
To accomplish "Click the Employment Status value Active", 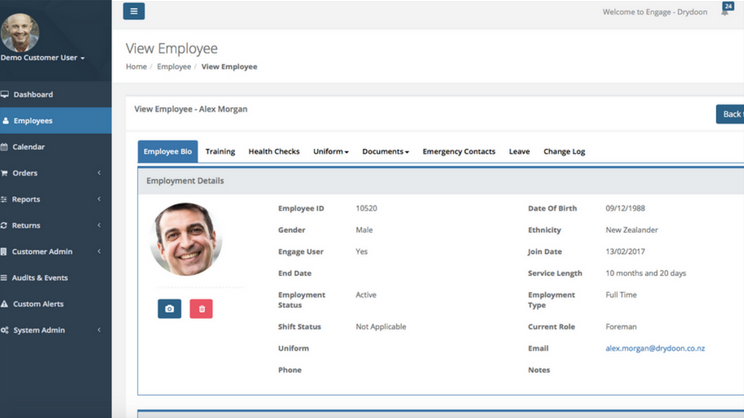I will [x=366, y=295].
